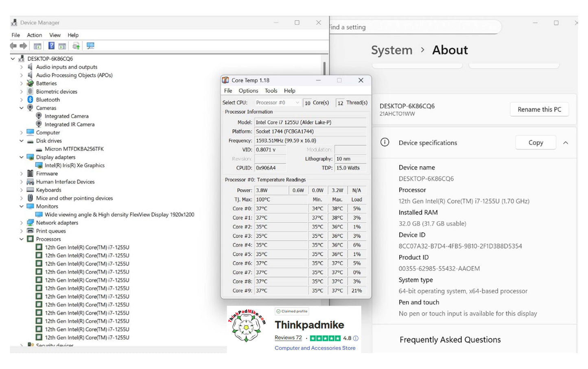Open the Action menu in Device Manager
The image size is (588, 369).
pos(34,35)
